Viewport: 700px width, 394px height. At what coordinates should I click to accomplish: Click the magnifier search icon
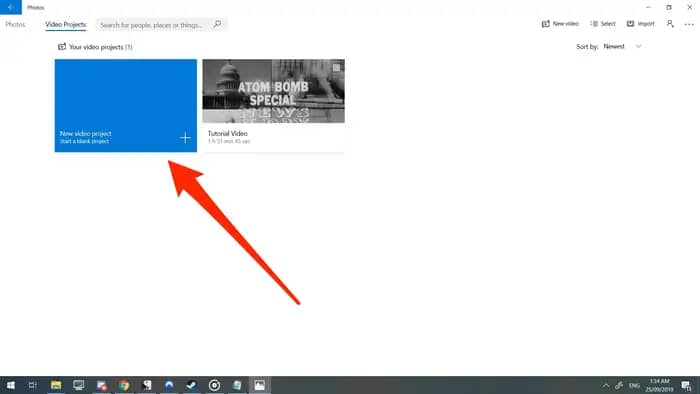tap(217, 24)
